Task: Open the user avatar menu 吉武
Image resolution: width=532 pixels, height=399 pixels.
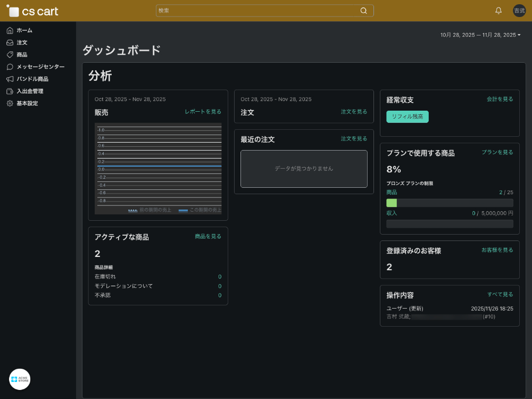Action: coord(519,11)
